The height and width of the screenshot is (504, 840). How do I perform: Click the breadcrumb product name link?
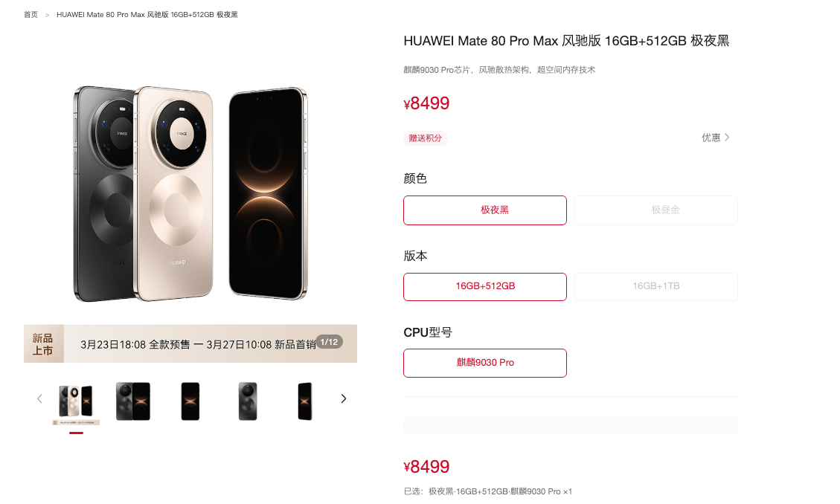147,15
